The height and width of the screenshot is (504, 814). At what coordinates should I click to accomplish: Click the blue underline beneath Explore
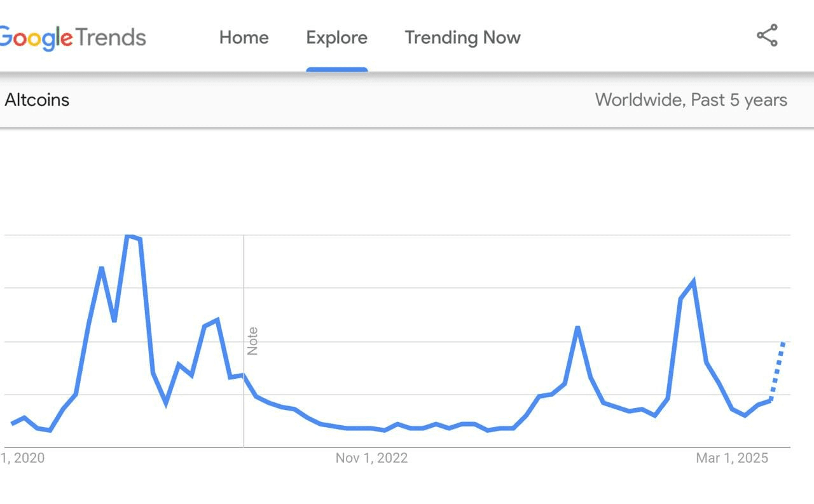point(336,69)
